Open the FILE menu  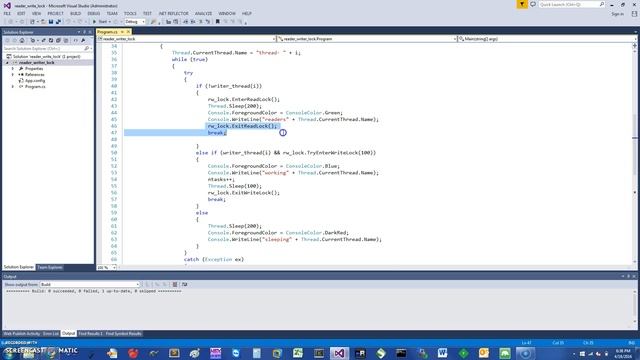[x=7, y=13]
